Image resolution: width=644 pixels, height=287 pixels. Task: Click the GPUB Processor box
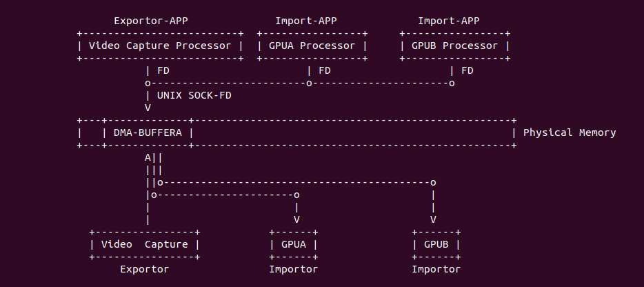click(x=455, y=46)
